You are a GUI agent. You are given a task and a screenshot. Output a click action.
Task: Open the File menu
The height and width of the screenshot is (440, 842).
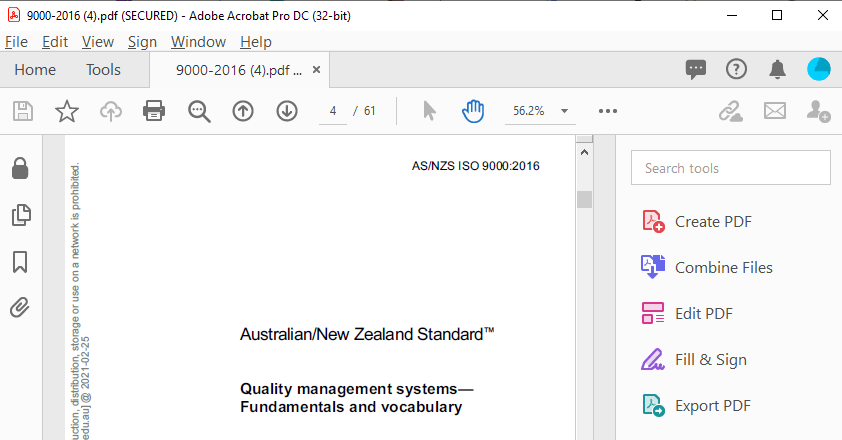click(16, 42)
